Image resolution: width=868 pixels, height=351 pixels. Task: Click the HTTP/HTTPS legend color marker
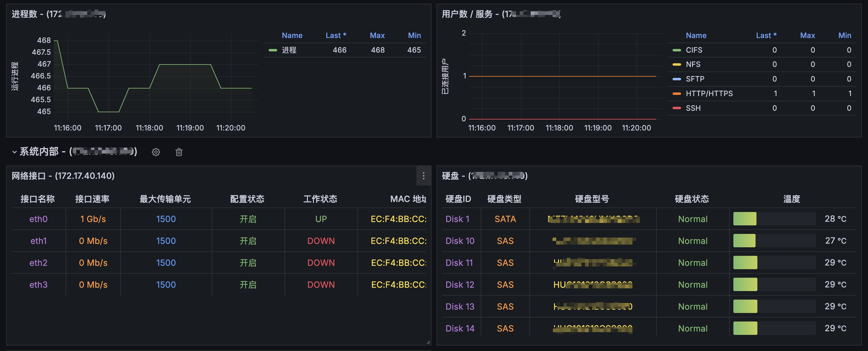click(677, 94)
